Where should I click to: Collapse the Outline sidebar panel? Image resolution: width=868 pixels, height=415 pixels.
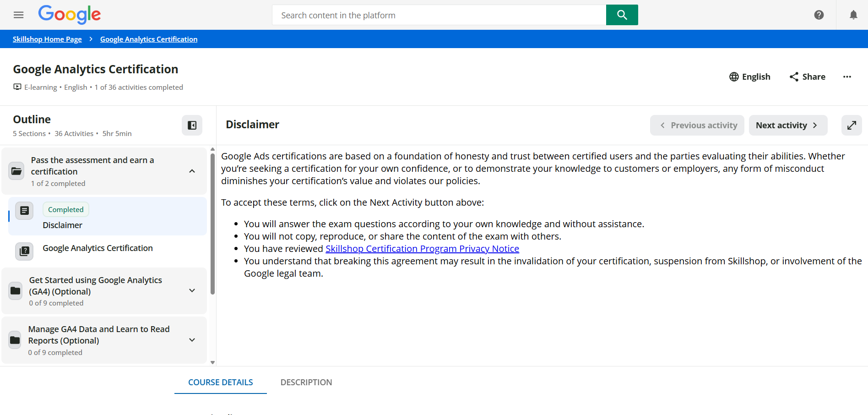point(192,126)
